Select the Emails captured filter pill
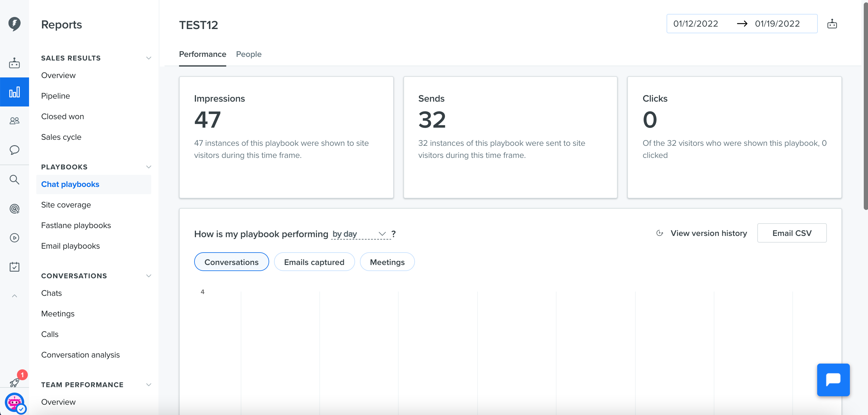The height and width of the screenshot is (415, 868). click(x=314, y=262)
